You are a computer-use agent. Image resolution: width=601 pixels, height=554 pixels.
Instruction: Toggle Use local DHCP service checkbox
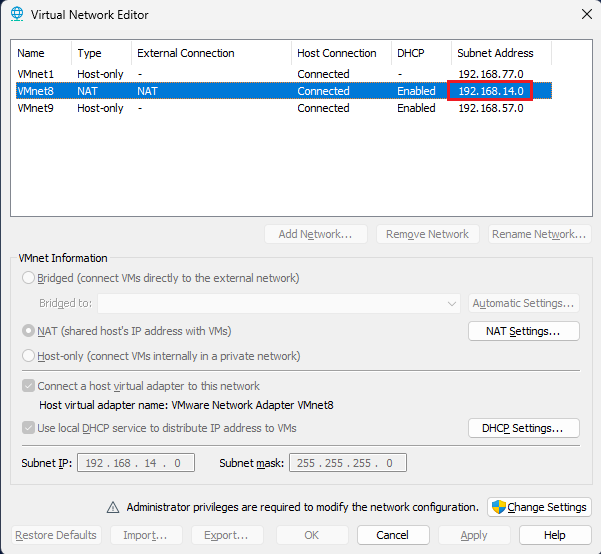click(x=28, y=428)
